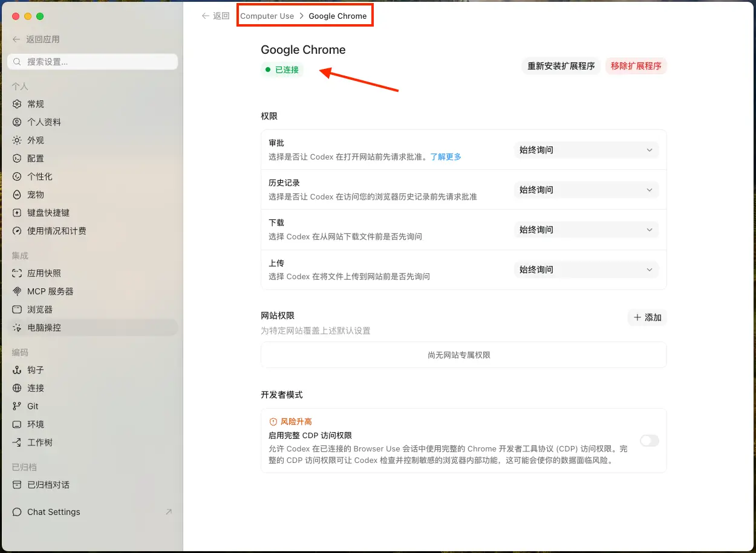Click the 返回应用 label in the sidebar
This screenshot has width=756, height=553.
pyautogui.click(x=43, y=39)
